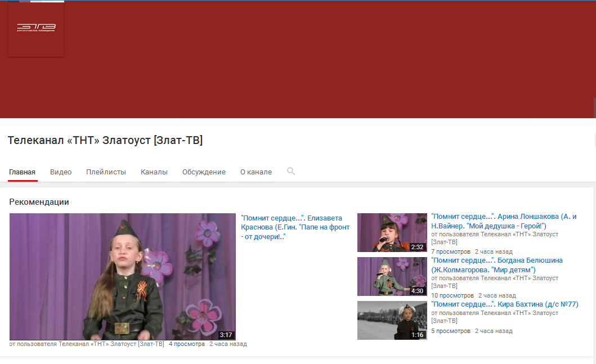
Task: Click channel name under Арина Лоншакова video
Action: (495, 238)
